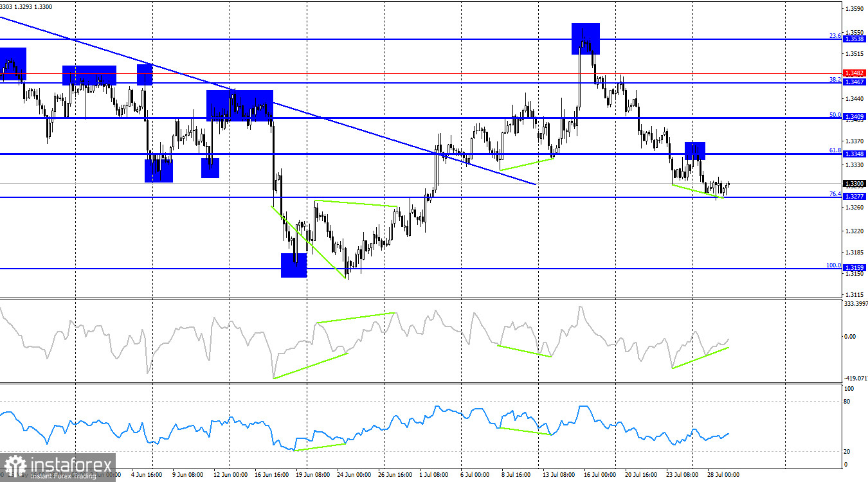Image resolution: width=868 pixels, height=482 pixels.
Task: Click the 76.4 Fibonacci level label
Action: pos(835,193)
